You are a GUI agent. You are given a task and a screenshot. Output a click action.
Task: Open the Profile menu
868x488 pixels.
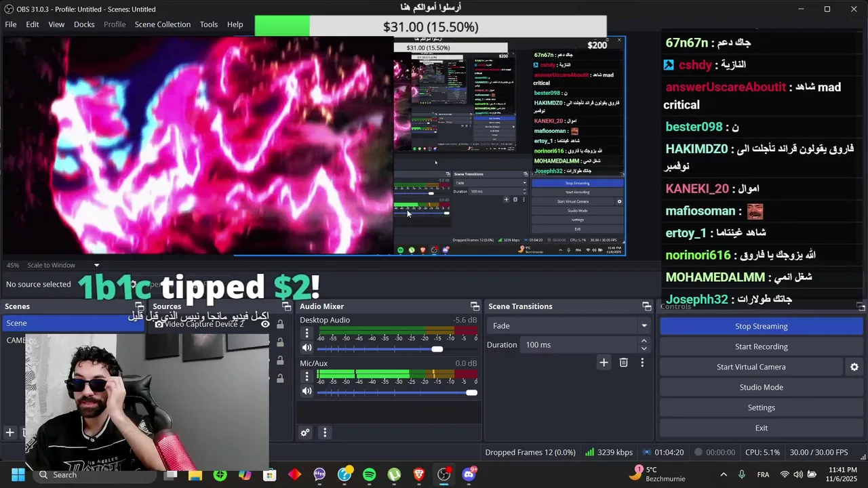point(115,24)
